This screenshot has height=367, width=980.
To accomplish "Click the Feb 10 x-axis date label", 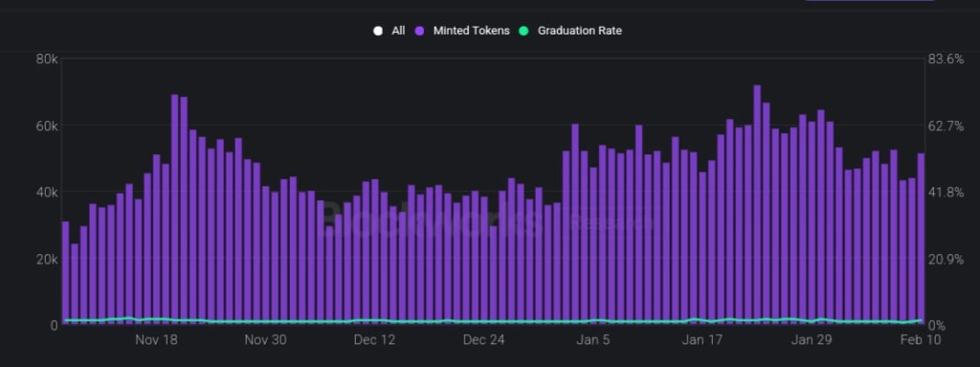I will pyautogui.click(x=920, y=340).
